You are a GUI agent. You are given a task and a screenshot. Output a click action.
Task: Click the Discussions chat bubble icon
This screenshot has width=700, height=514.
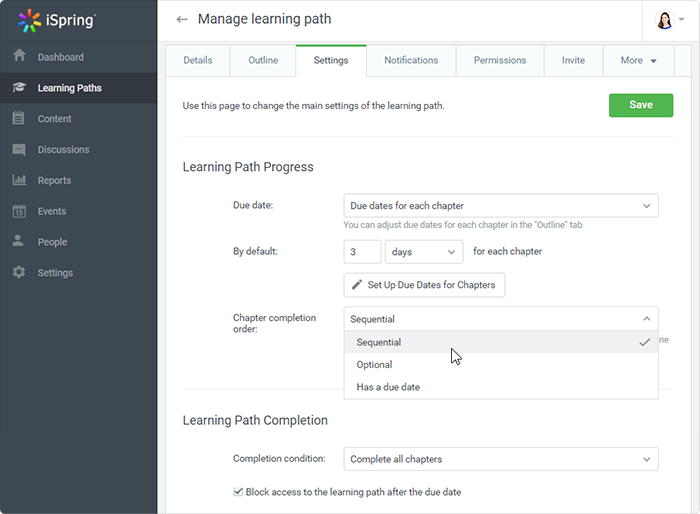click(19, 149)
